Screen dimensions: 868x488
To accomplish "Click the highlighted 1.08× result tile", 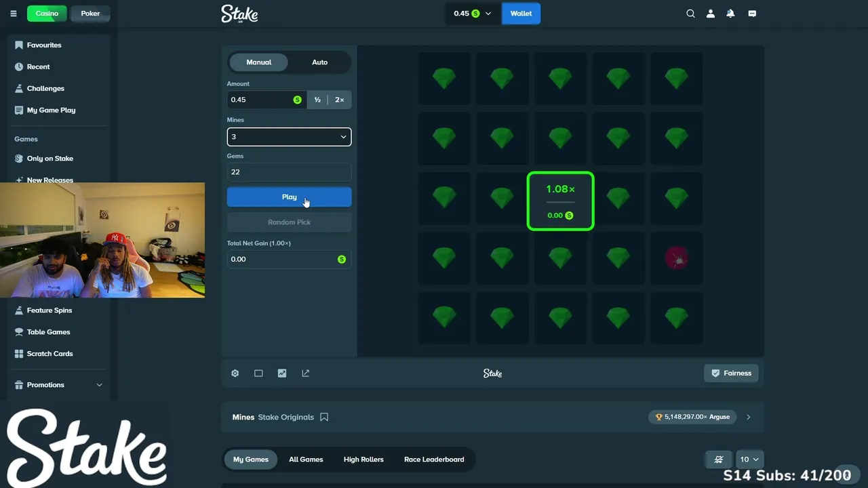I will [x=561, y=201].
